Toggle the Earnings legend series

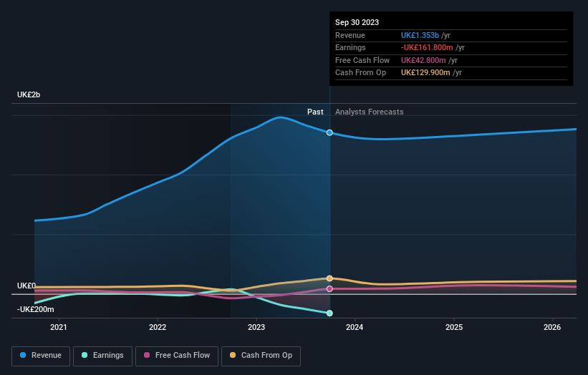[x=102, y=356]
